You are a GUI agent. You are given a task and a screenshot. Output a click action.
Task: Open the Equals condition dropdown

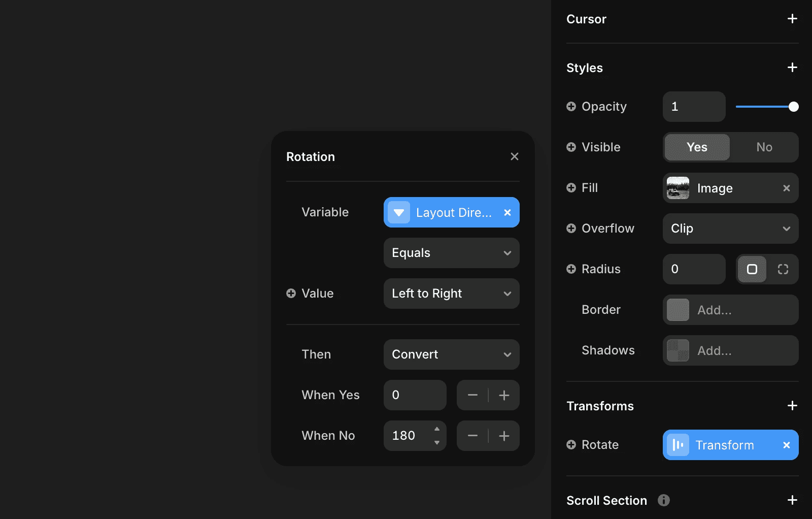click(451, 253)
